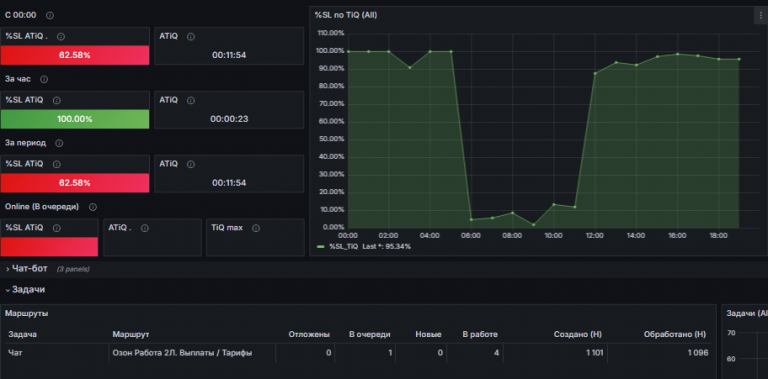Sort table by Отложены column header
Screen dimensions: 768x379
pos(309,334)
